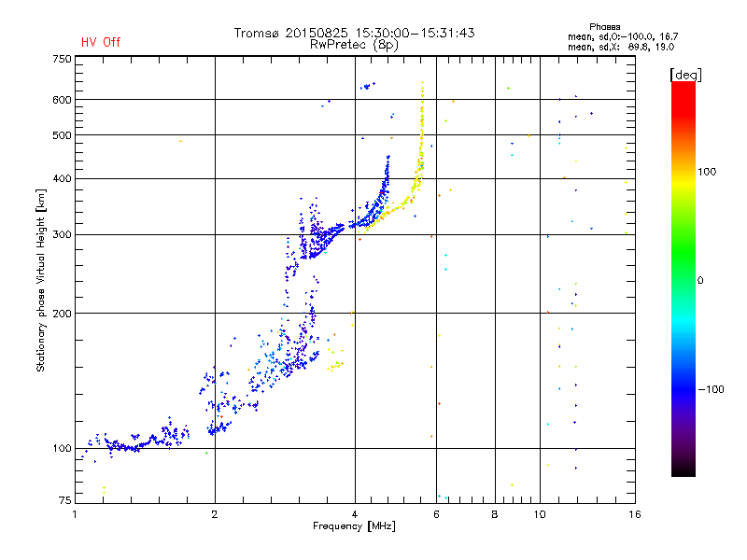Click frequency axis label '2'
The width and height of the screenshot is (747, 560).
[x=215, y=514]
